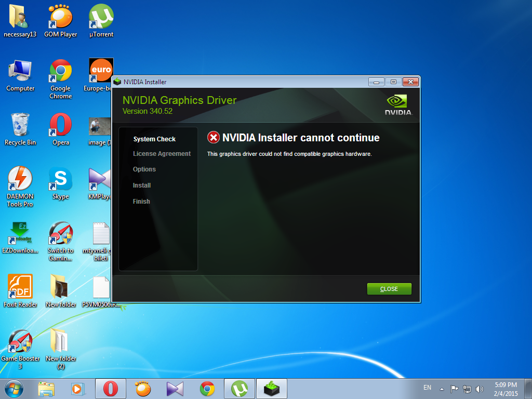Select Skype desktop shortcut

(x=61, y=183)
